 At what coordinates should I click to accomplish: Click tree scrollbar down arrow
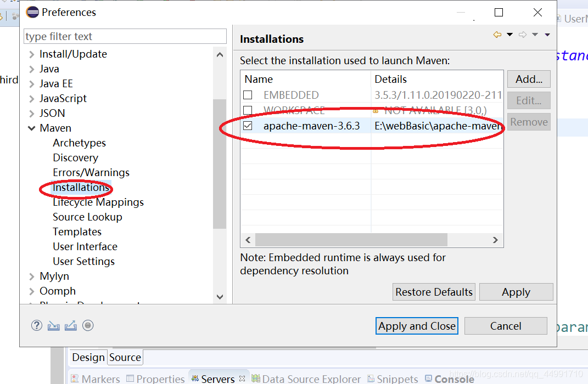[220, 297]
